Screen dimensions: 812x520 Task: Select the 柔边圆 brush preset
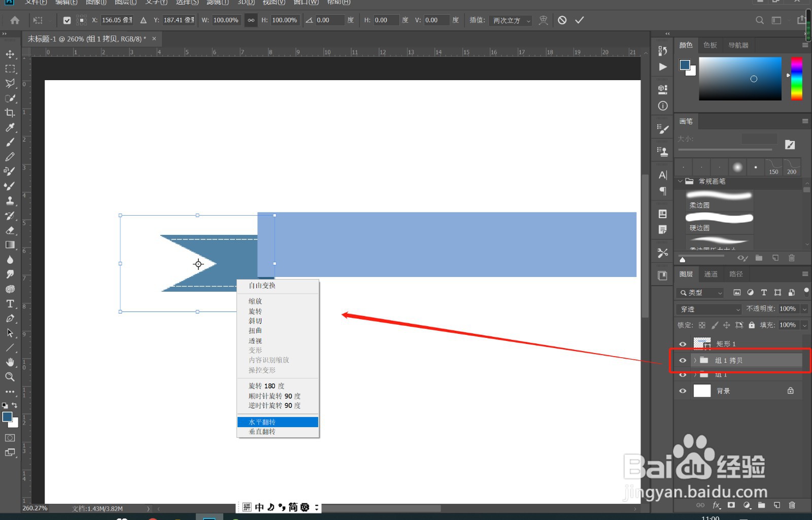point(719,200)
